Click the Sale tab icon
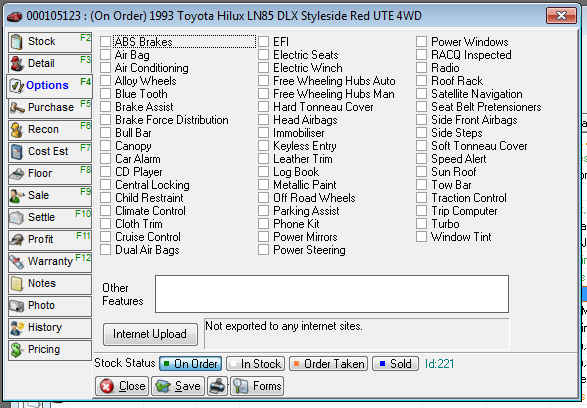 point(17,196)
